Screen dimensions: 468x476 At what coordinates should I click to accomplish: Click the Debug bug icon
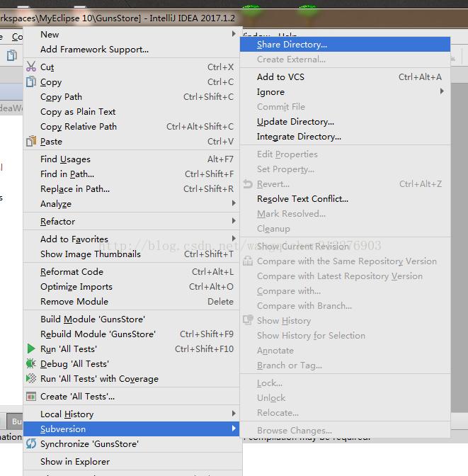[31, 363]
